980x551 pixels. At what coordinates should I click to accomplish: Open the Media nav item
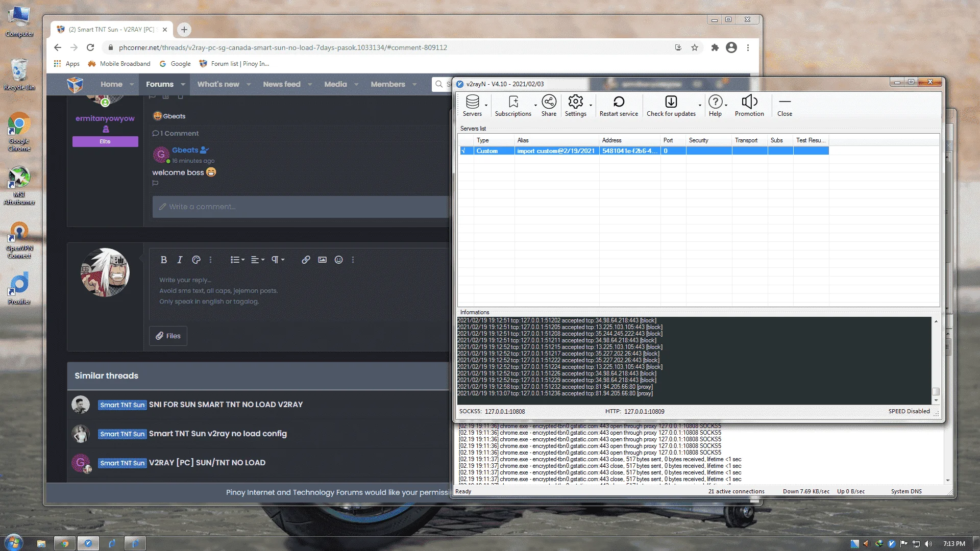(x=335, y=84)
